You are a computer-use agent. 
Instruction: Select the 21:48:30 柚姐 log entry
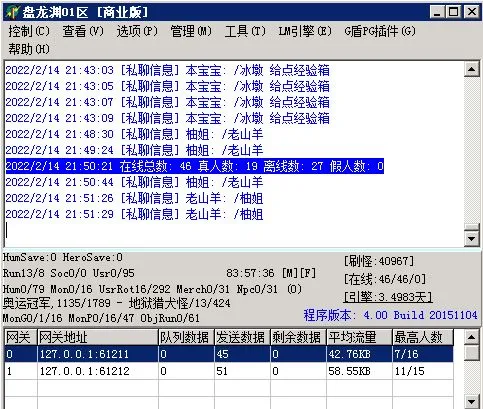coord(134,134)
